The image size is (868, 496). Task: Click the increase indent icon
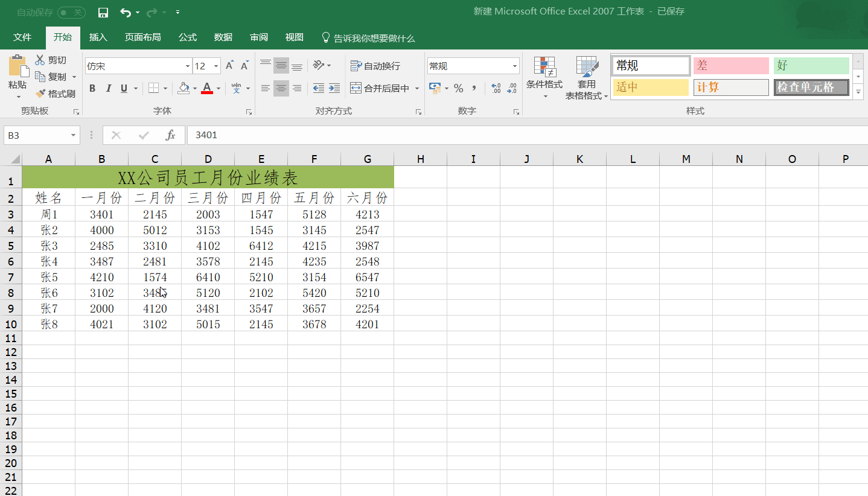(x=334, y=88)
